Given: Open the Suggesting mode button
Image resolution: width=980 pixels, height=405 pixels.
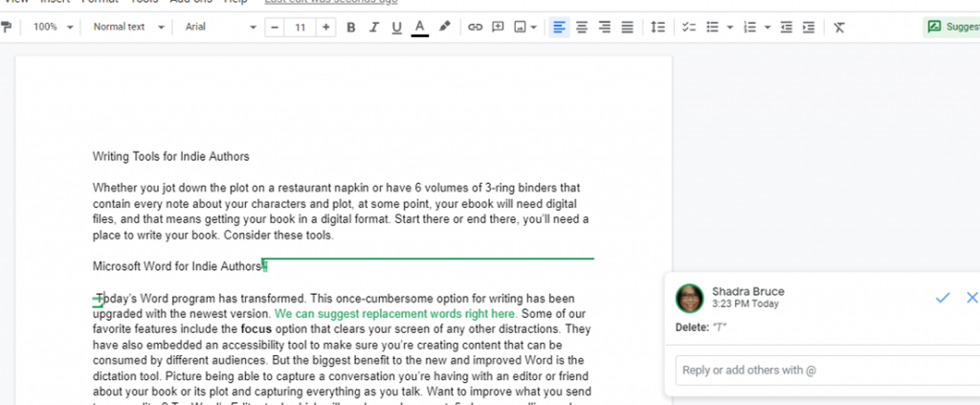Looking at the screenshot, I should pyautogui.click(x=952, y=27).
